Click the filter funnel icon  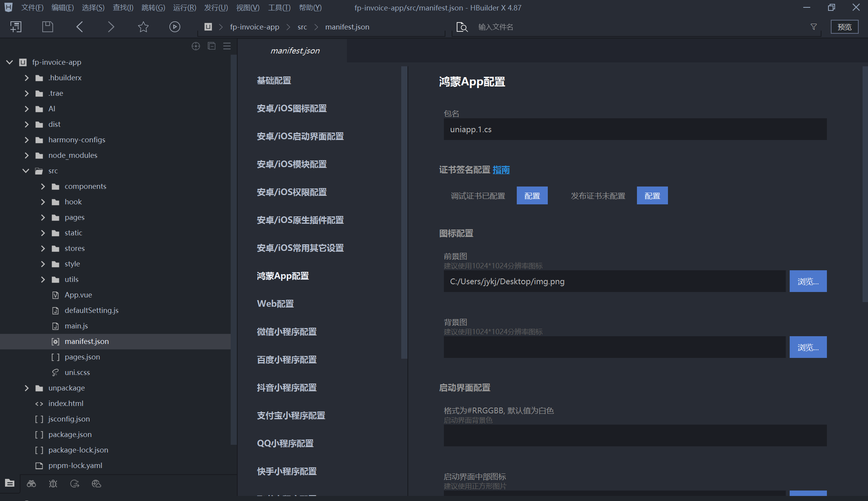pos(814,27)
